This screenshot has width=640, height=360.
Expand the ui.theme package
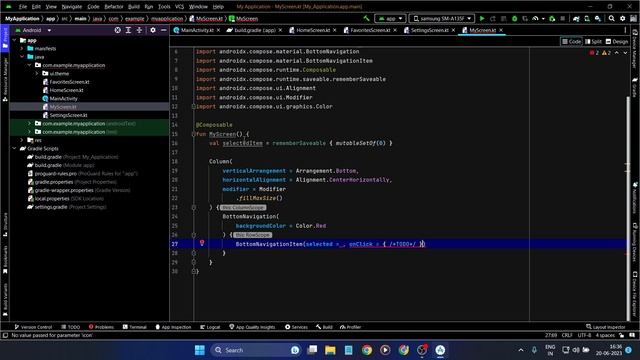coord(37,73)
